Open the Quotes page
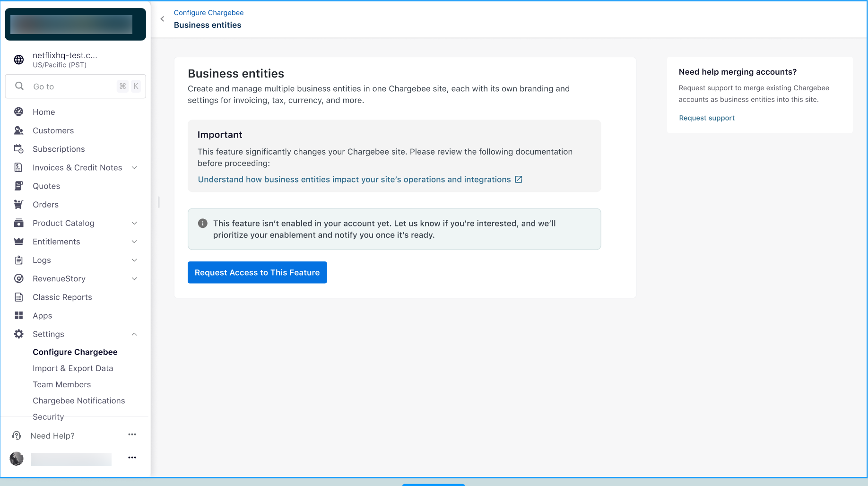The image size is (868, 486). tap(46, 186)
